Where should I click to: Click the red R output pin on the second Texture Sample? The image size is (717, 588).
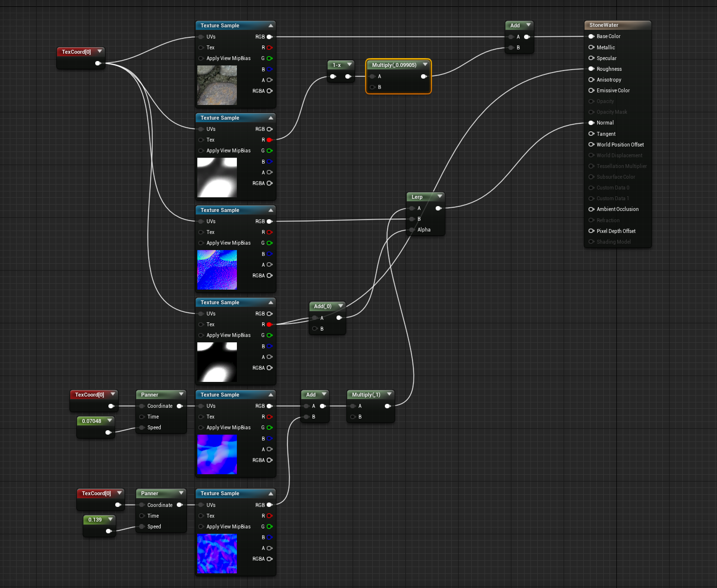tap(270, 140)
